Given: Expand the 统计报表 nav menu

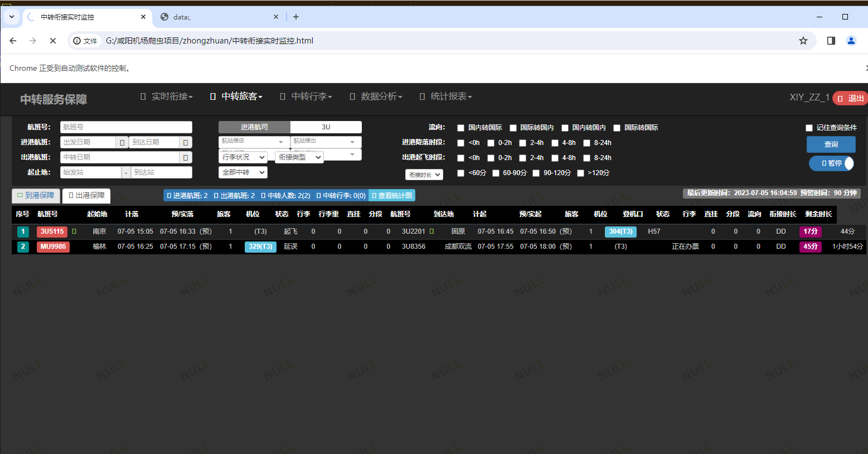Looking at the screenshot, I should (x=445, y=96).
